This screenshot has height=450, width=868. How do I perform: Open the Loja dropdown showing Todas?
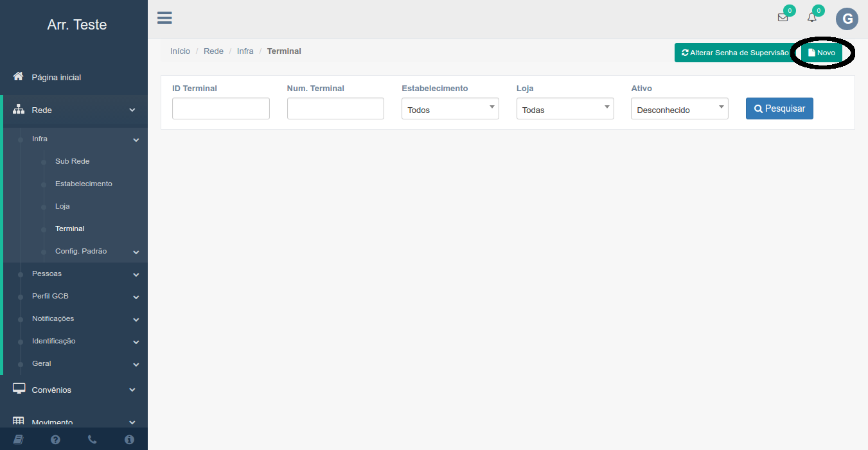565,109
